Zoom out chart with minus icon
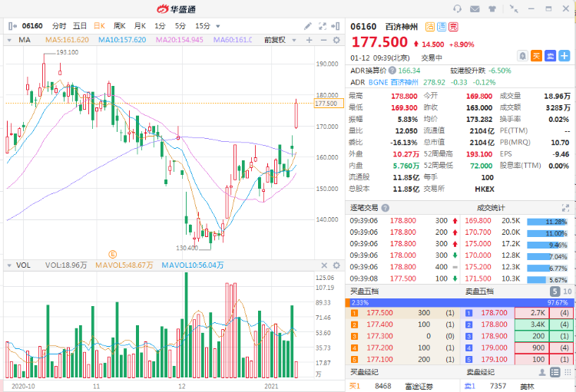 coord(323,40)
